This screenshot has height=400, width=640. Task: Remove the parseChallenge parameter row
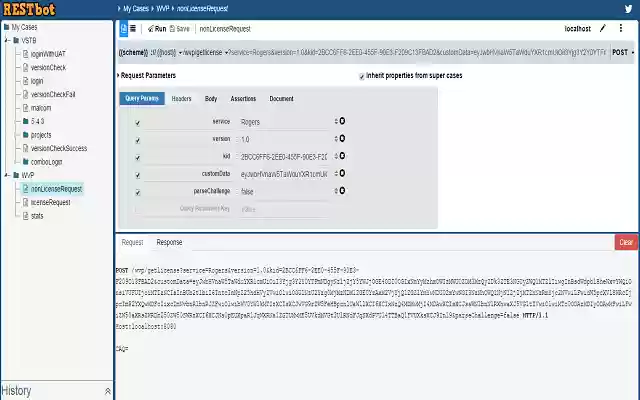click(x=342, y=191)
